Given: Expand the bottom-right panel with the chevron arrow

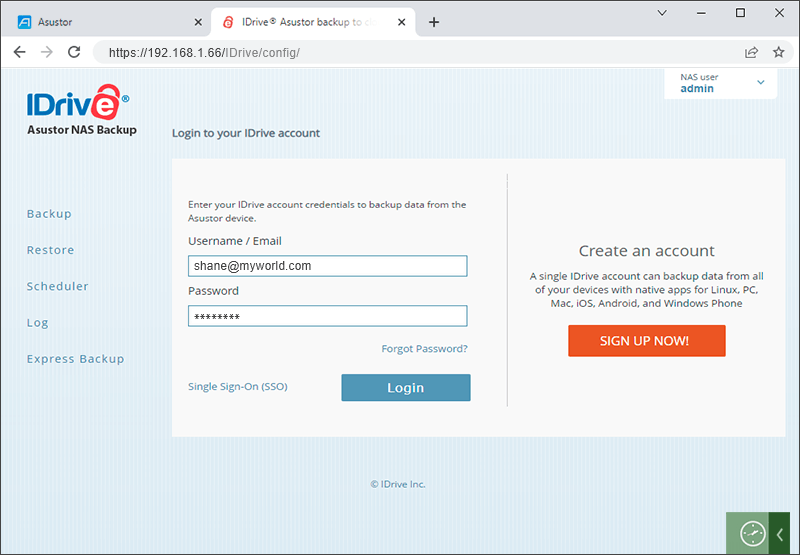Looking at the screenshot, I should pyautogui.click(x=780, y=534).
